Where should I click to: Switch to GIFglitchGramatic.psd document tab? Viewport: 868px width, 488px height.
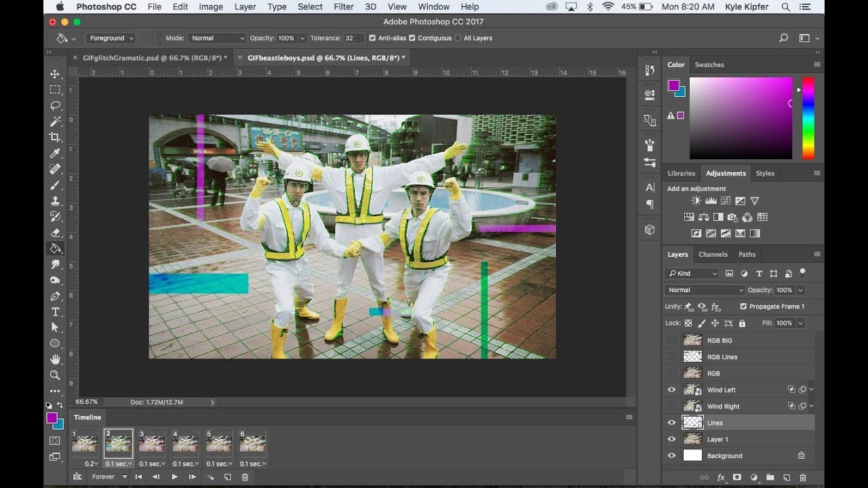click(x=155, y=58)
